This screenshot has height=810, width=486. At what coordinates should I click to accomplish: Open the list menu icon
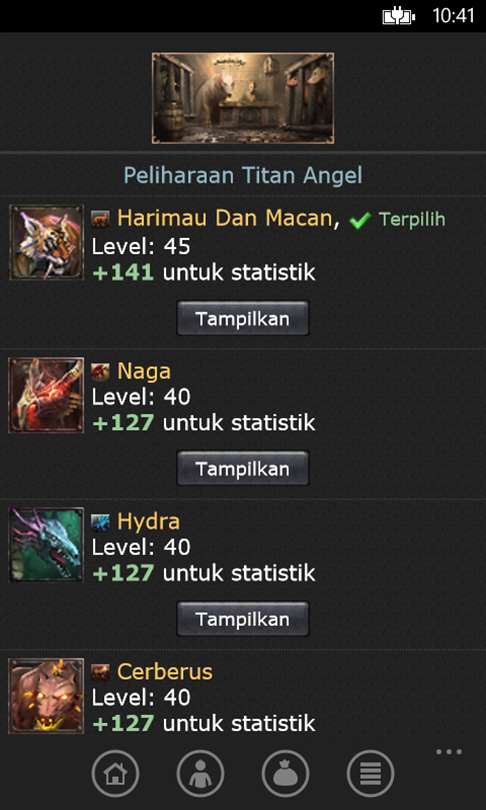[x=370, y=773]
